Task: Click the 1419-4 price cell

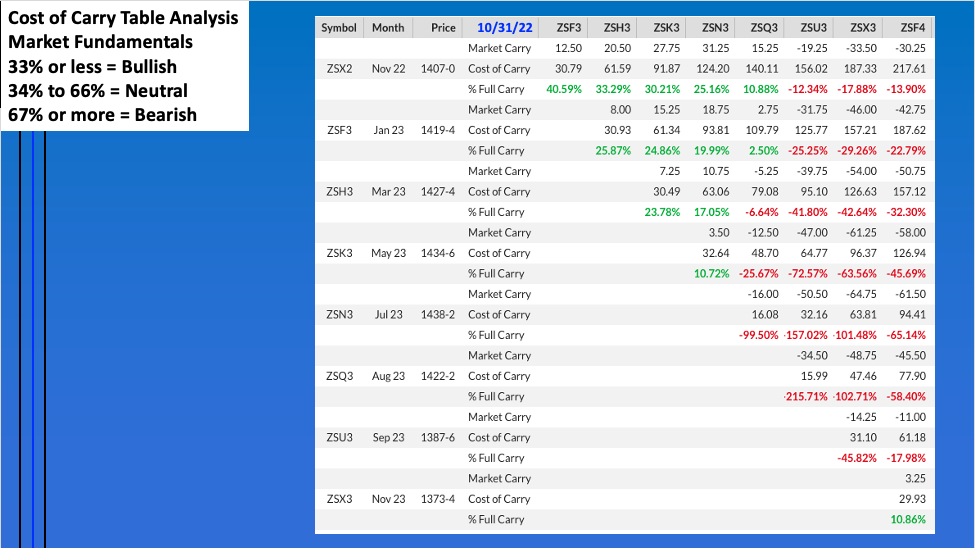Action: pyautogui.click(x=438, y=130)
